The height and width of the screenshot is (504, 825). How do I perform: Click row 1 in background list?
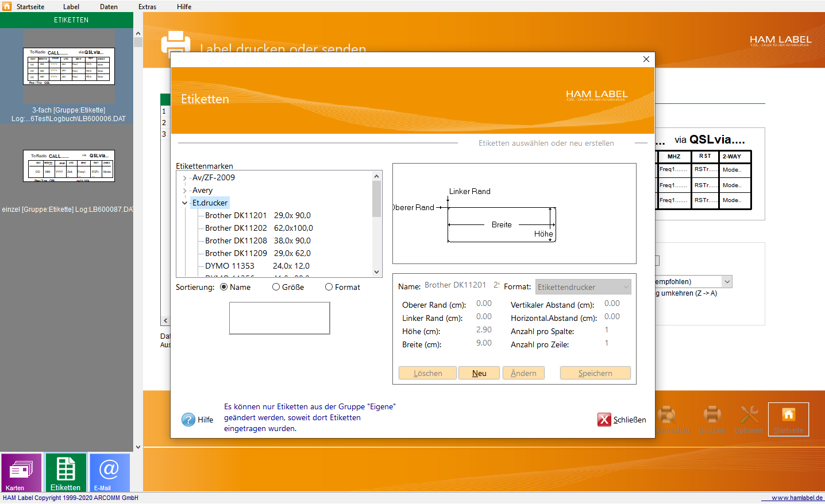tap(164, 111)
